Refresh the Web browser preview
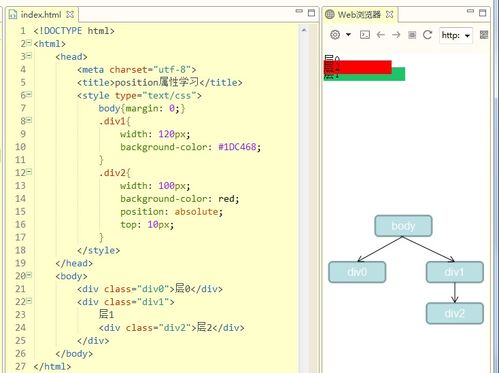The image size is (499, 373). tap(427, 35)
